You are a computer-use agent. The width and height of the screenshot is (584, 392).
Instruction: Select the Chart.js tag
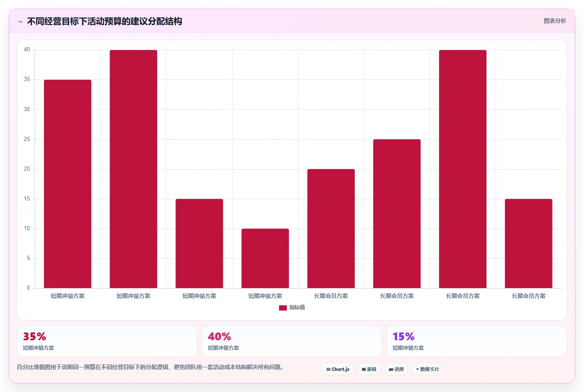pos(338,369)
